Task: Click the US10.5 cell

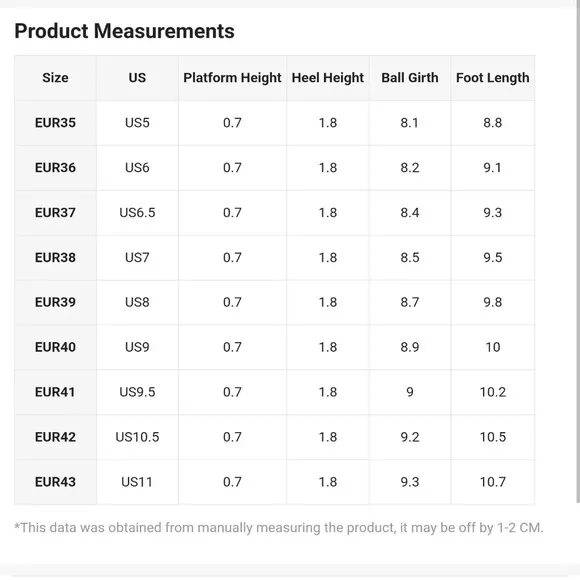Action: pyautogui.click(x=137, y=437)
